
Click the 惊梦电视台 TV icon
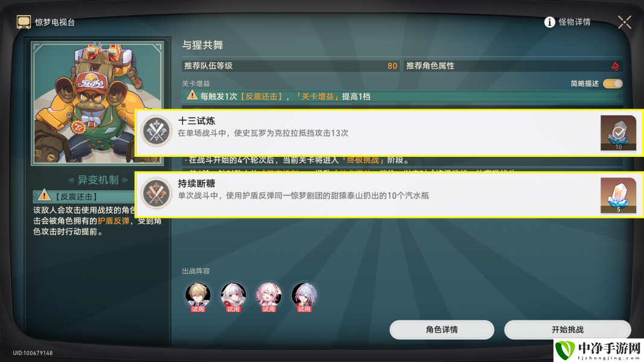(24, 22)
